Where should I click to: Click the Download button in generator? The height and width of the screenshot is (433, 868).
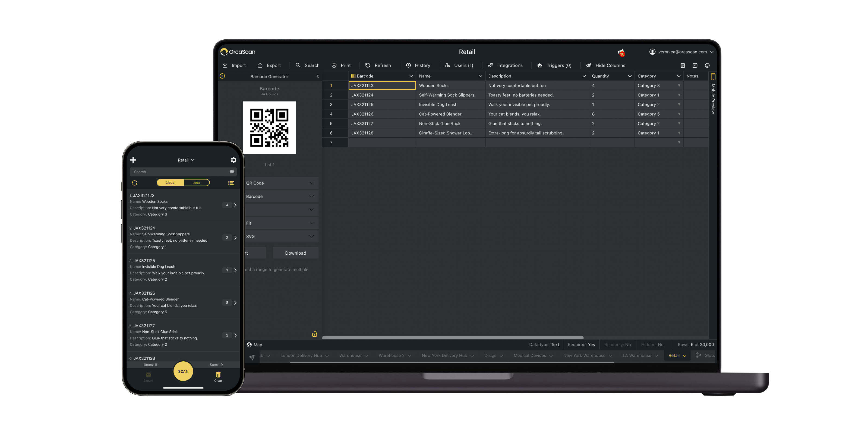[x=296, y=253]
